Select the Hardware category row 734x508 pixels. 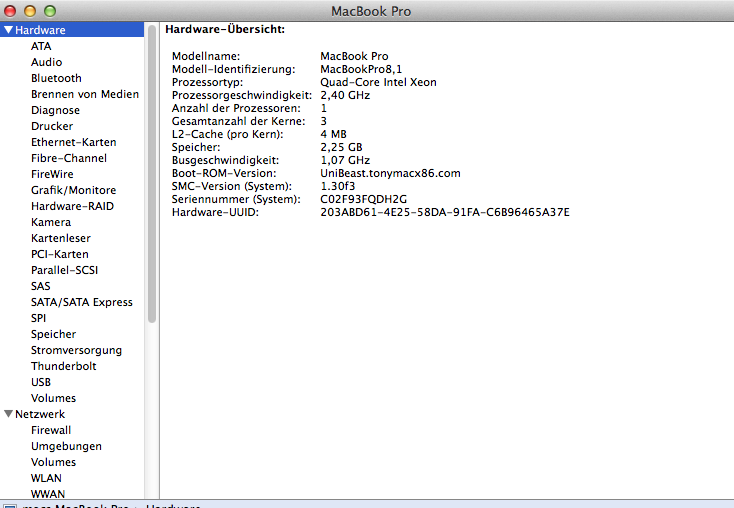72,30
